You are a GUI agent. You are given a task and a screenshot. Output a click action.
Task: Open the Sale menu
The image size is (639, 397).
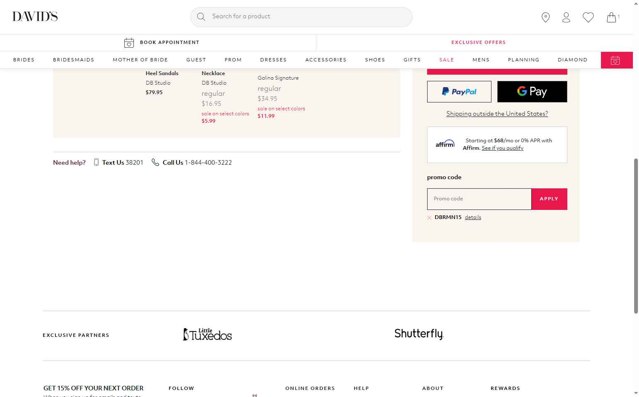coord(446,60)
